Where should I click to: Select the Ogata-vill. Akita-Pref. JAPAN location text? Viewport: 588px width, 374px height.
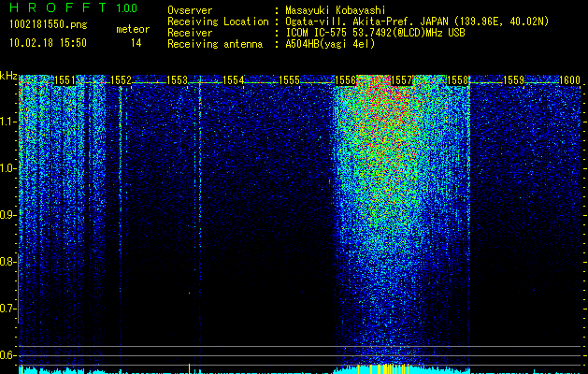[417, 22]
